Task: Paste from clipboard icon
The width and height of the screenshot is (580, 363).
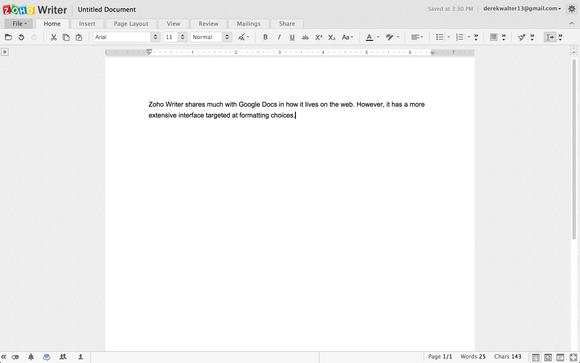Action: [x=79, y=37]
